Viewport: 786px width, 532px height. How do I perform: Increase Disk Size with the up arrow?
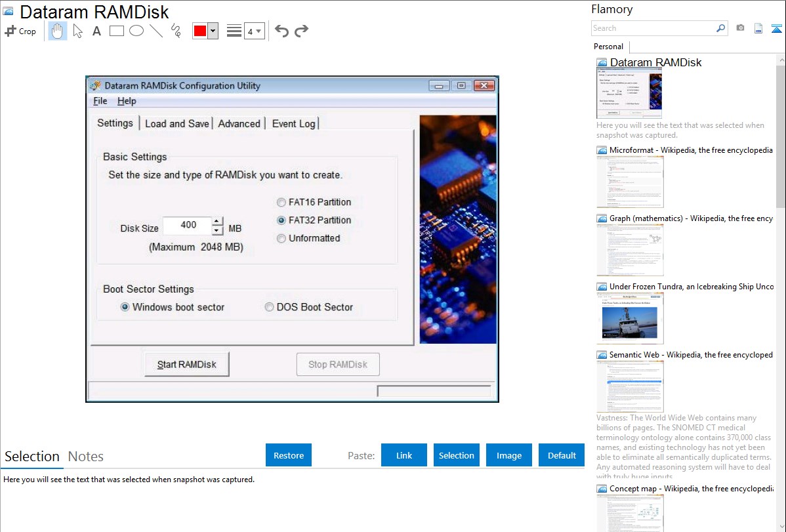tap(217, 221)
